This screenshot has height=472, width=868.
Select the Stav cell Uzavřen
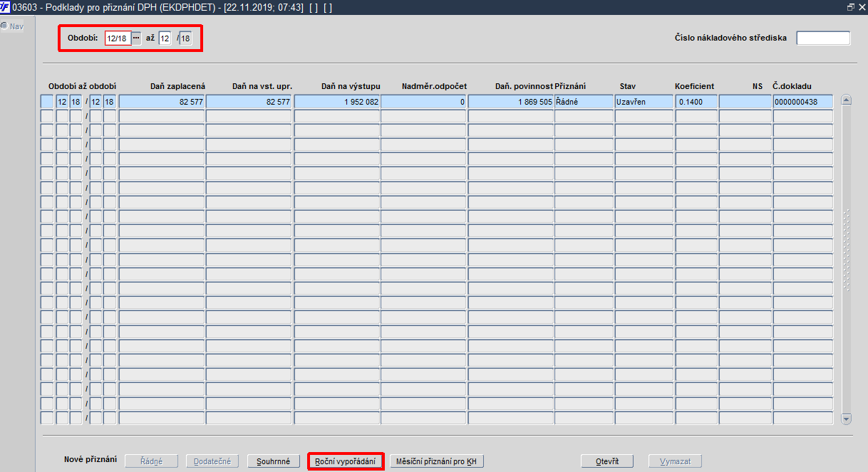644,102
